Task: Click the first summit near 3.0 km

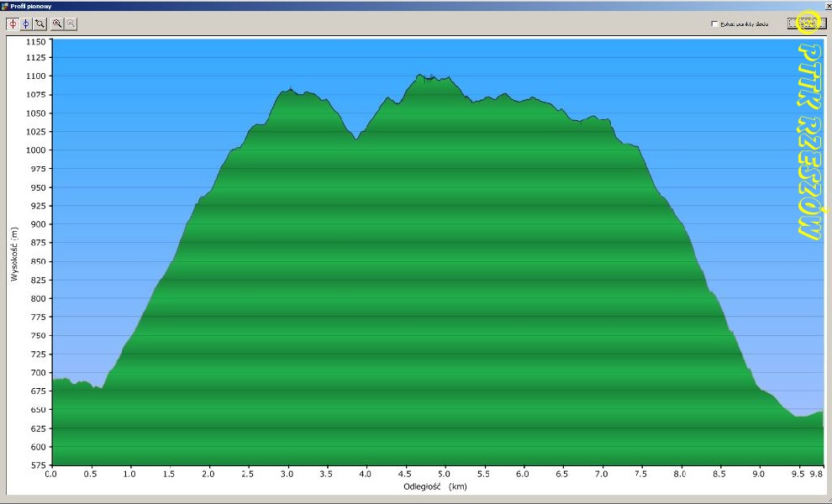Action: click(x=290, y=89)
